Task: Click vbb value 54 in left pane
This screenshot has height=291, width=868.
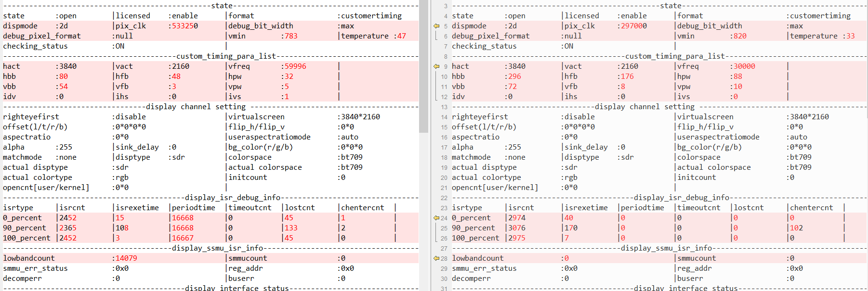Action: [x=64, y=87]
